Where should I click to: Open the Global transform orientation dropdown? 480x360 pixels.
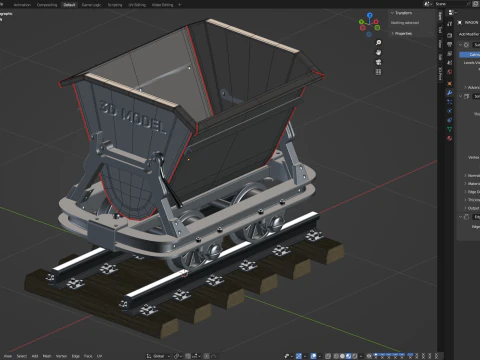pos(158,356)
